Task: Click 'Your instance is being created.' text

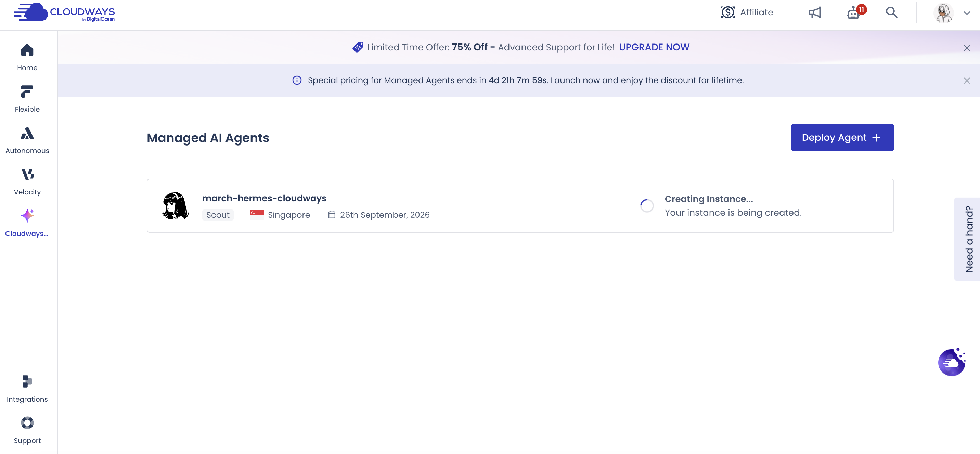Action: coord(733,212)
